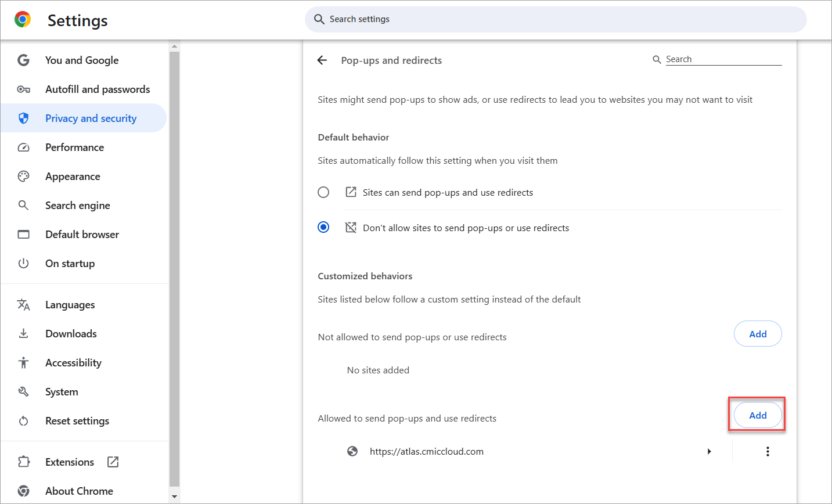Click the download arrow icon for Downloads
Viewport: 832px width, 504px height.
23,334
